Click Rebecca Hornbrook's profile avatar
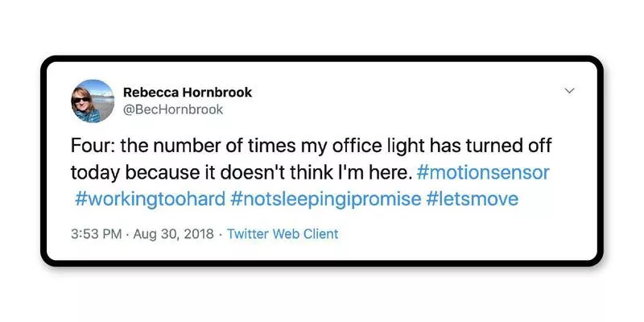The image size is (644, 322). pos(95,101)
